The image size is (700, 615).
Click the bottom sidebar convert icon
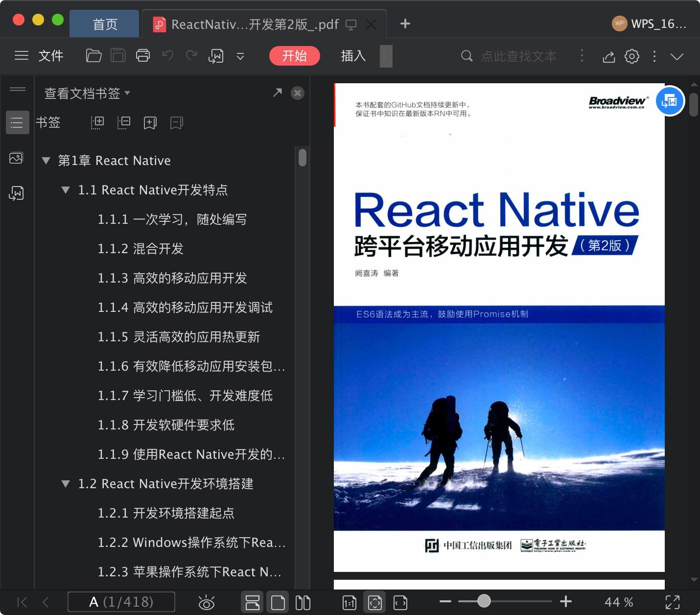pos(16,193)
